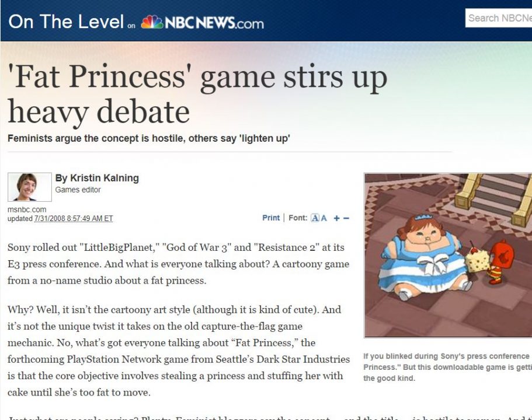Click the NBC peacock logo
This screenshot has width=532, height=420.
coord(152,22)
